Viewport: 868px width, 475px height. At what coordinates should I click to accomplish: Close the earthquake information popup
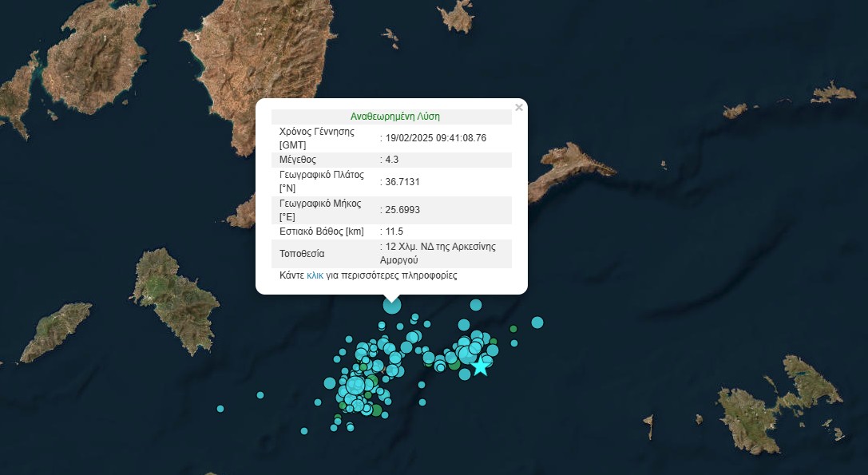coord(519,107)
